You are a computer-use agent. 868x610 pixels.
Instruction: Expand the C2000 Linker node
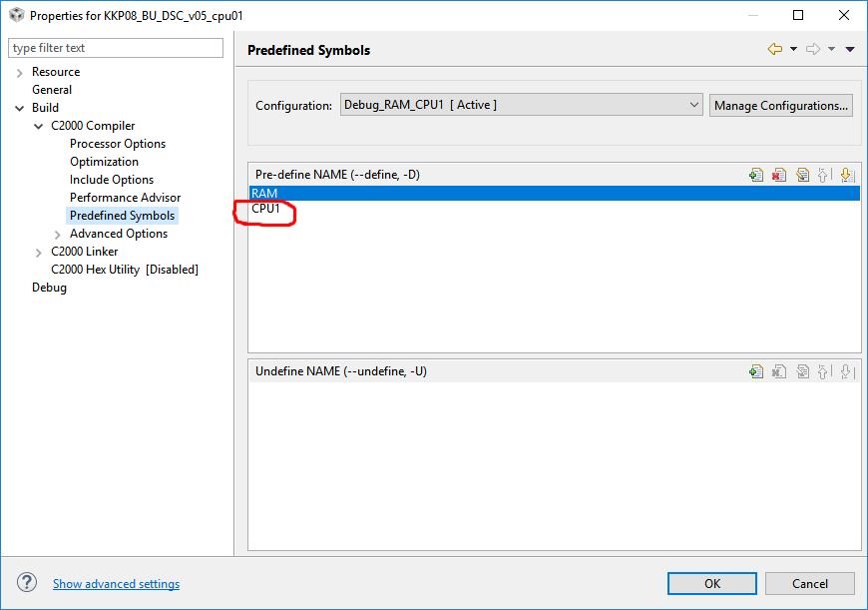38,254
